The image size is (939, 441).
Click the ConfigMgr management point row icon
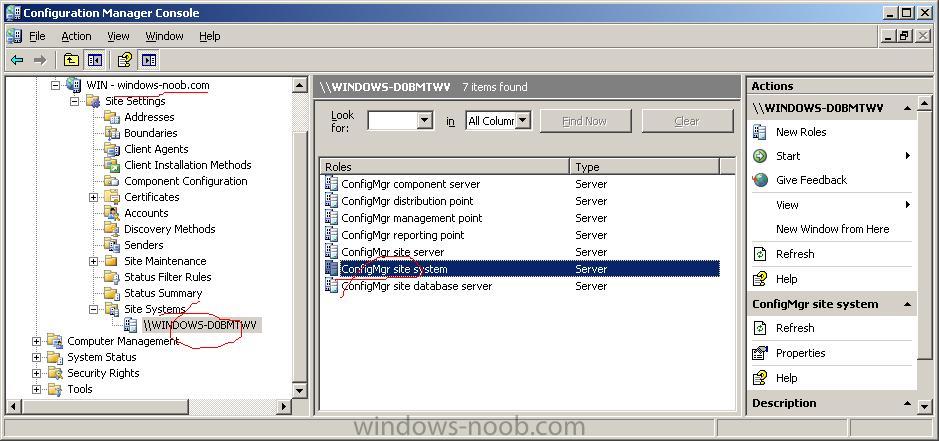[331, 218]
